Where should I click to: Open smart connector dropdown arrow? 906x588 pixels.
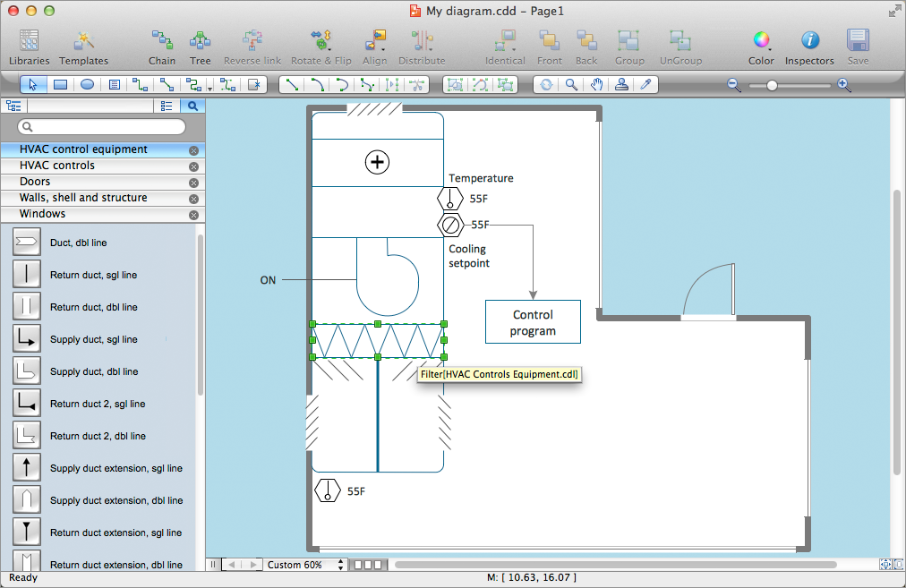click(209, 88)
